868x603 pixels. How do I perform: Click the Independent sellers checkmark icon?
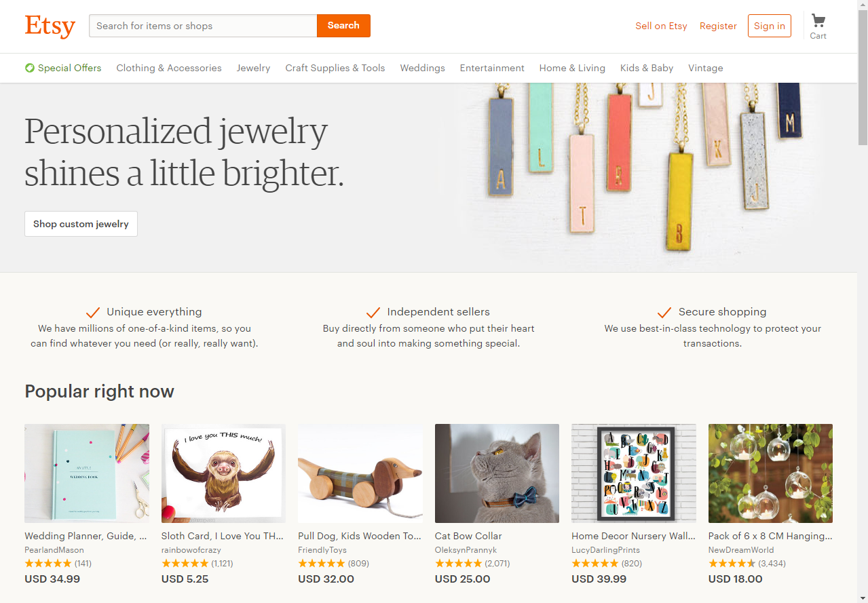pos(373,312)
